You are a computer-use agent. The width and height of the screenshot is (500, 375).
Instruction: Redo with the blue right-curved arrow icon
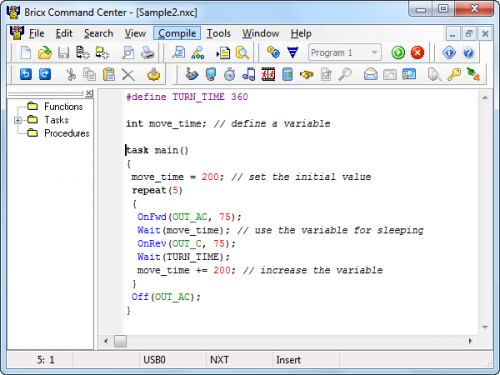(x=45, y=74)
